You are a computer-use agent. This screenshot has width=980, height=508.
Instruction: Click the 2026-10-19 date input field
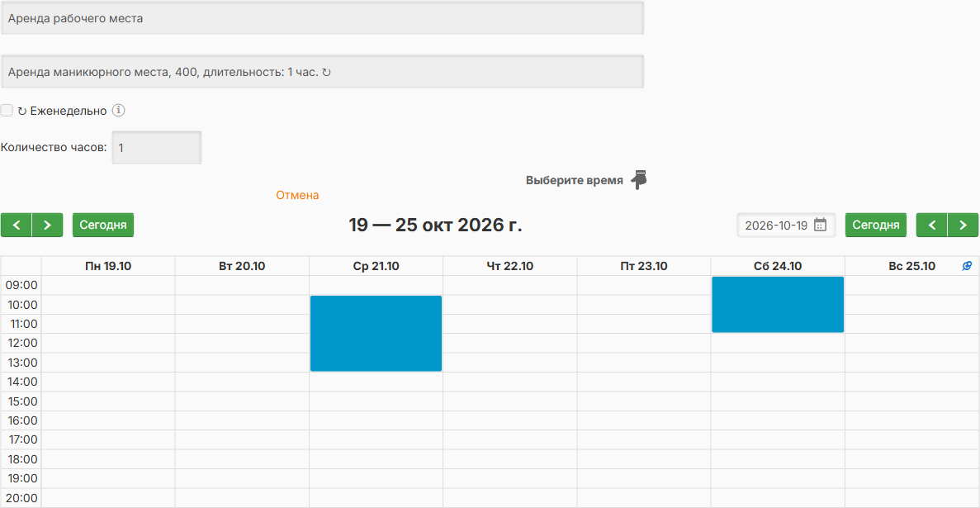[x=786, y=226]
